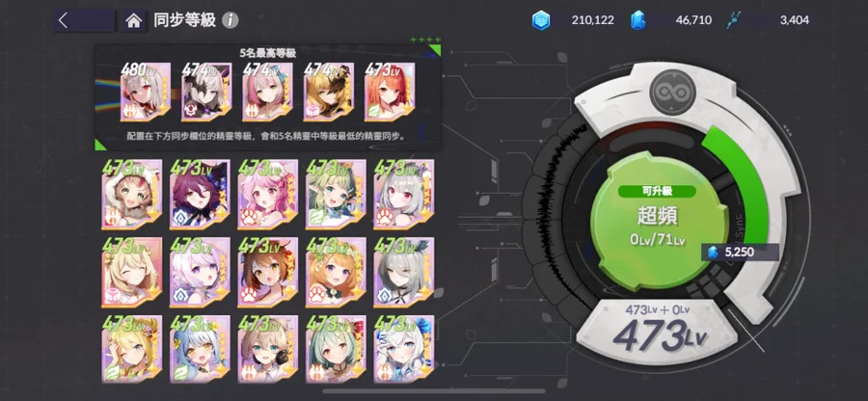This screenshot has height=401, width=868.
Task: Select the winking blonde character in the third slot row
Action: click(x=132, y=350)
